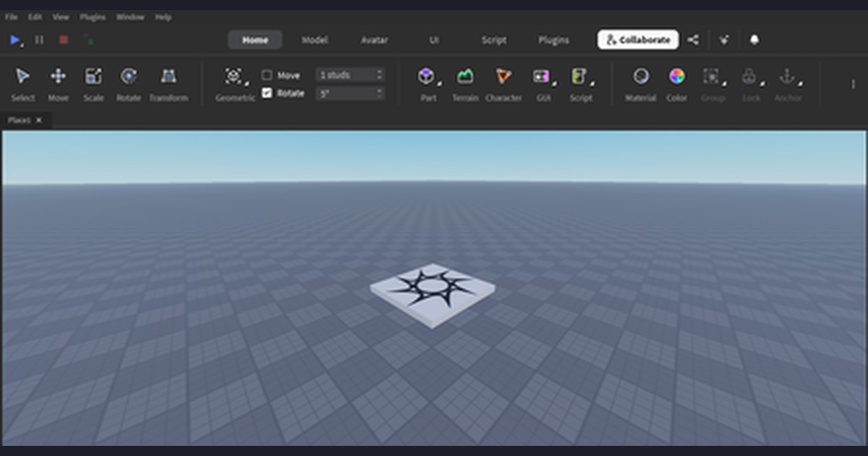Viewport: 868px width, 456px height.
Task: Expand the Script type dropdown arrow
Action: point(591,83)
